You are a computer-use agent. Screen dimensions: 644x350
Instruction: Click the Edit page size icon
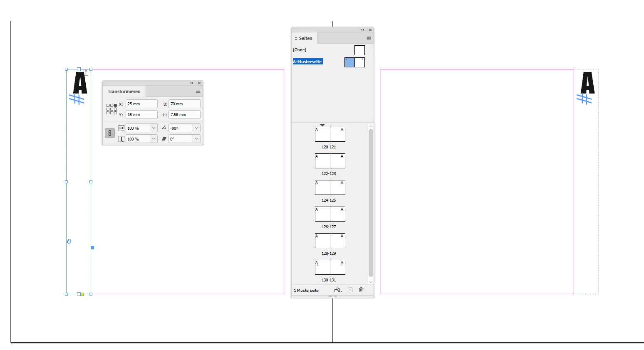[338, 290]
